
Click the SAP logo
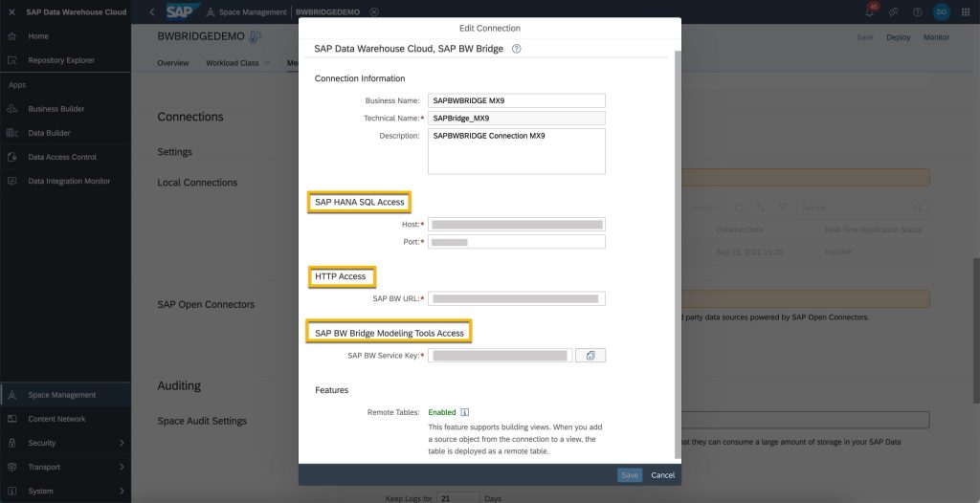click(x=183, y=11)
